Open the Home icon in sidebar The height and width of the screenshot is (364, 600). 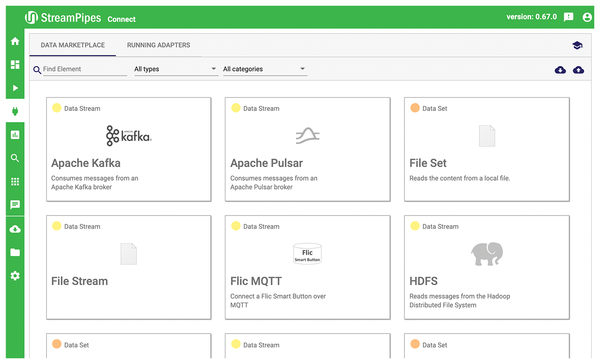point(15,41)
